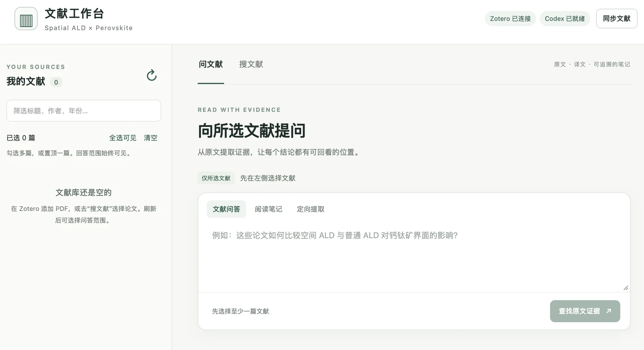Viewport: 644px width, 350px height.
Task: Click the Spatial ALD × Perovskite subtitle
Action: [x=89, y=28]
